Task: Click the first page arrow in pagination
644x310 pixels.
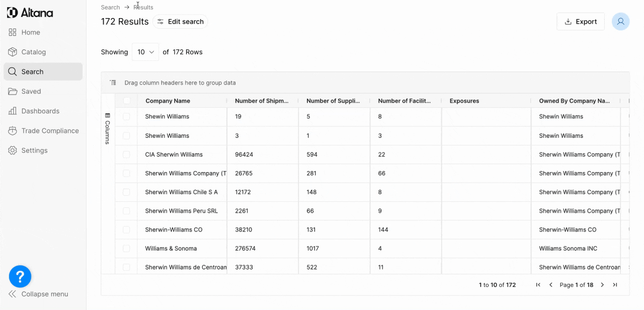Action: coord(538,285)
